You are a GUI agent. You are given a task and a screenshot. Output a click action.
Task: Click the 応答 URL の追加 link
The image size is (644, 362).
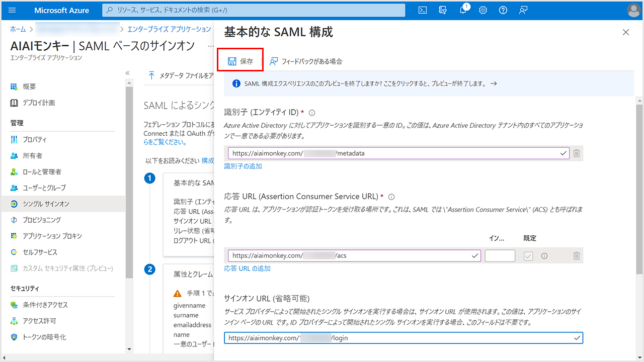pos(247,268)
